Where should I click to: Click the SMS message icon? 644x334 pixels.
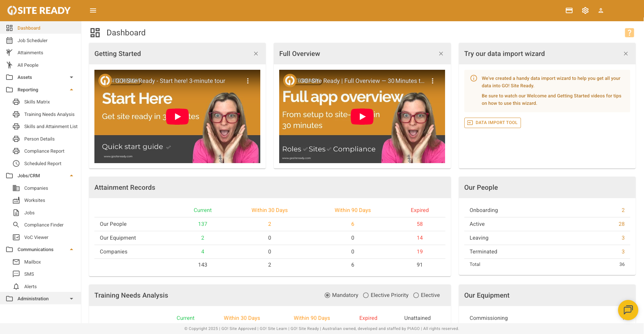[16, 274]
